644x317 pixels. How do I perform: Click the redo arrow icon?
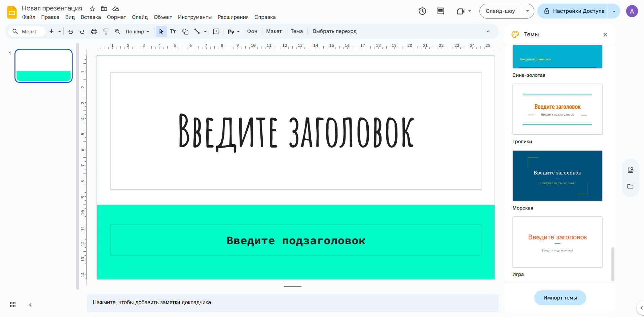click(82, 32)
